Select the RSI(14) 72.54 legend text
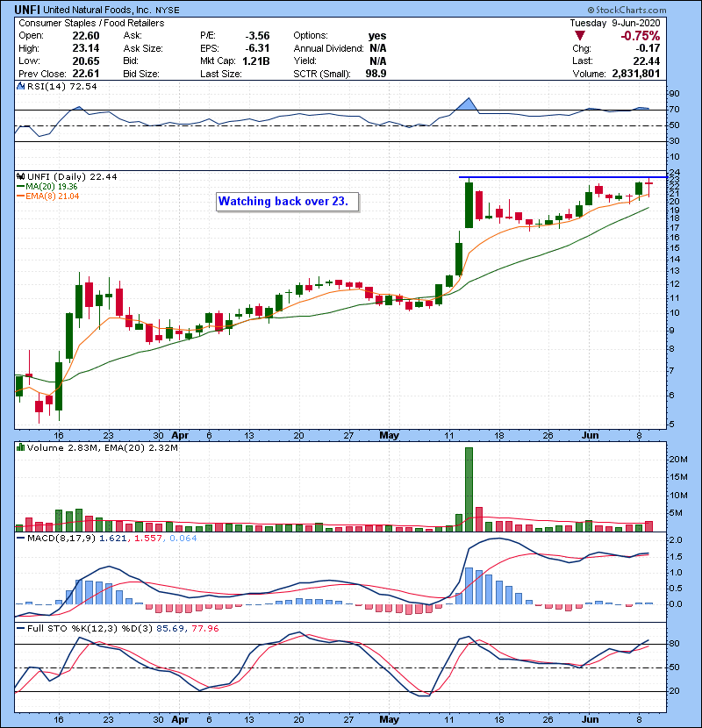This screenshot has height=728, width=702. tap(61, 86)
